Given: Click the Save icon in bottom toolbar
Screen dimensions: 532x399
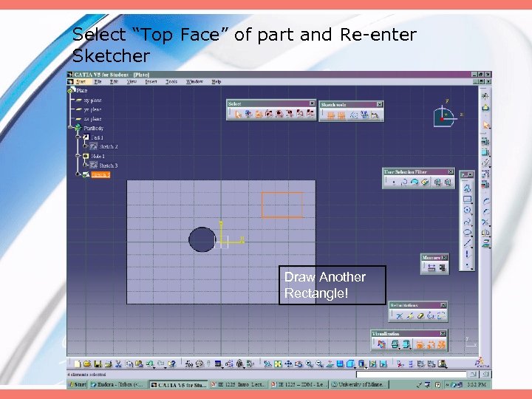Looking at the screenshot, I should click(98, 364).
